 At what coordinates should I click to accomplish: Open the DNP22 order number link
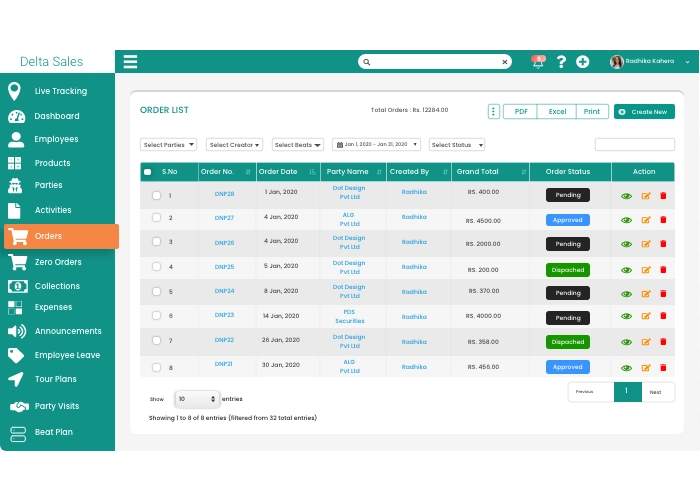click(224, 340)
